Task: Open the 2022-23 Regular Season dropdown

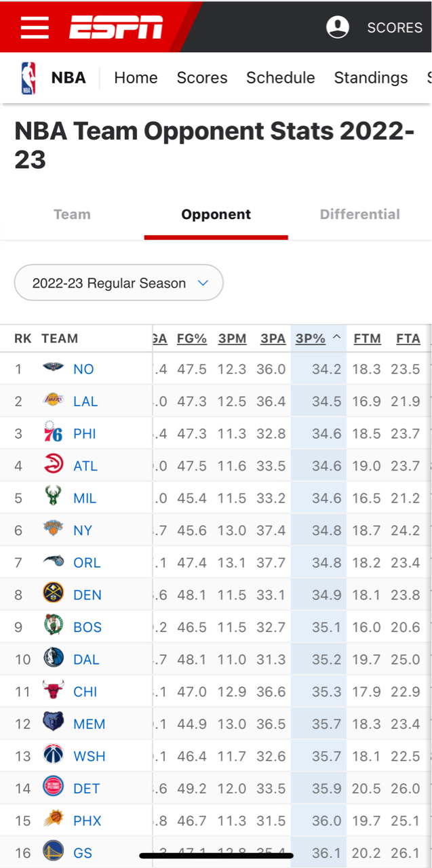Action: pyautogui.click(x=119, y=283)
